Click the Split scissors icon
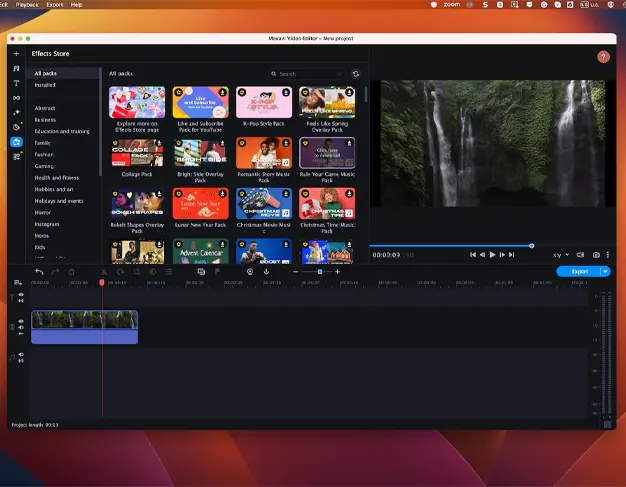 104,272
